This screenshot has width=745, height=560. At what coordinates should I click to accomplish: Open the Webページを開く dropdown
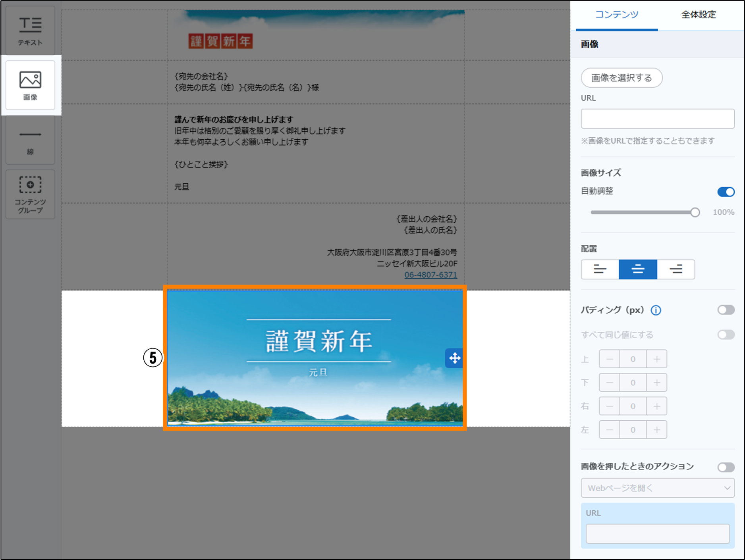[657, 488]
